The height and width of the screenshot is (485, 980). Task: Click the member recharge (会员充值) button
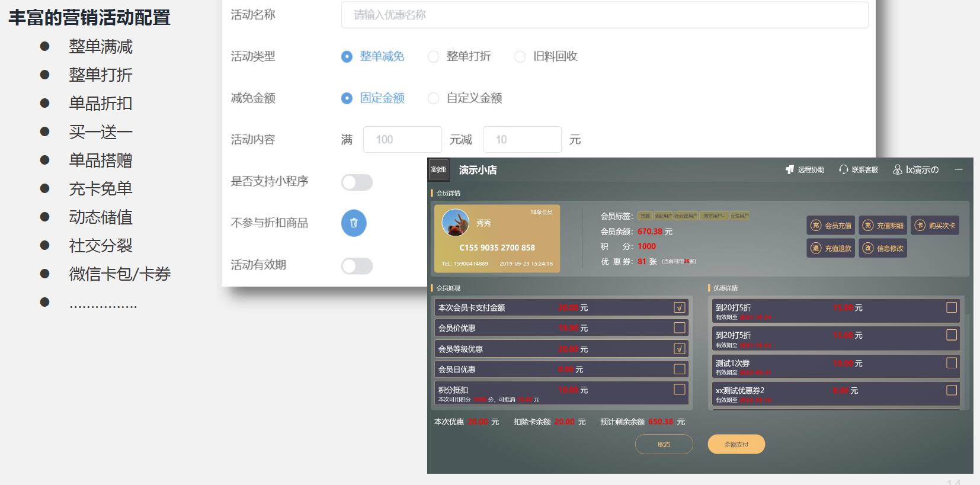(831, 226)
